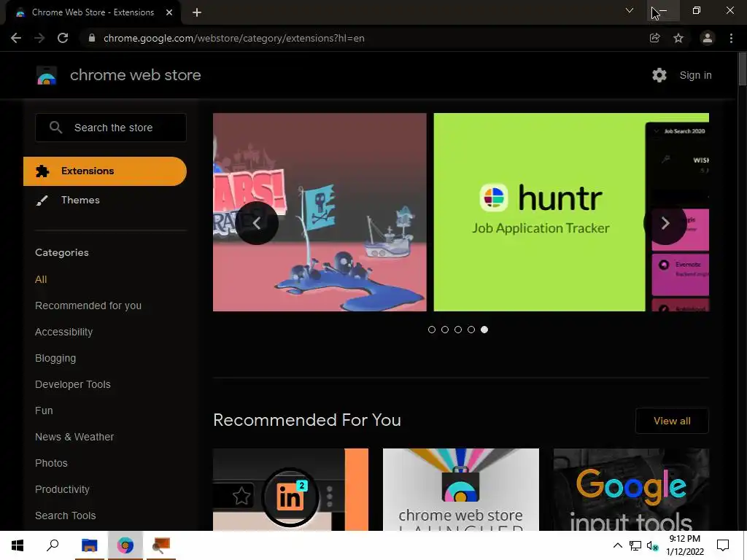Open web store settings gear
Screen dimensions: 747x560
pos(659,75)
